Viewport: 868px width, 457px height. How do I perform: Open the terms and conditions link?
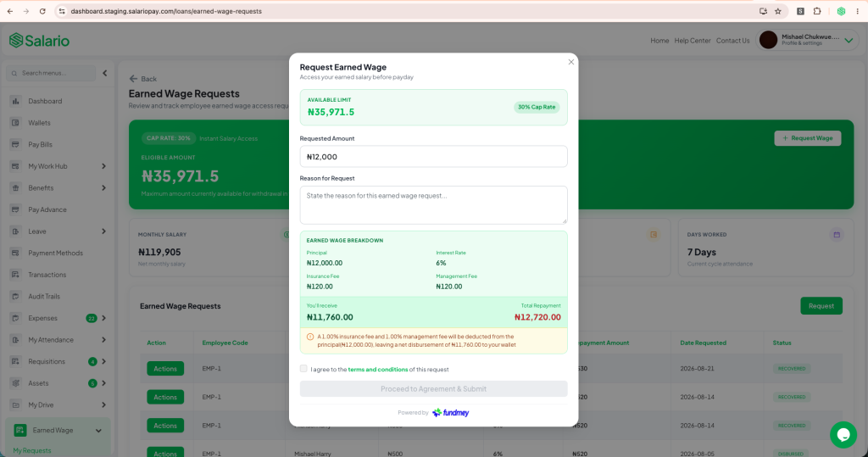(x=377, y=370)
